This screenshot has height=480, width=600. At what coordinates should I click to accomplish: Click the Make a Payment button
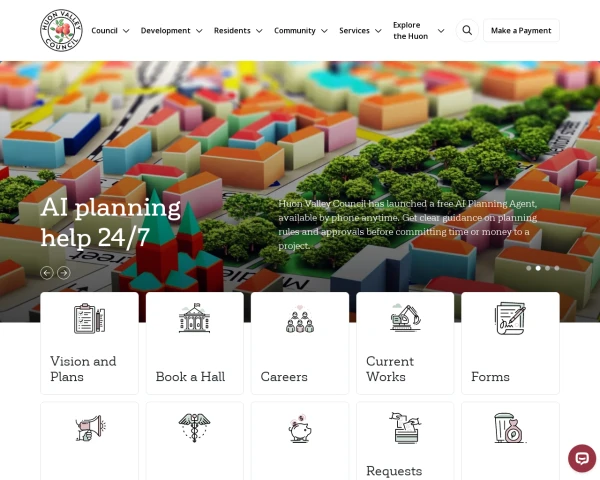[x=521, y=31]
